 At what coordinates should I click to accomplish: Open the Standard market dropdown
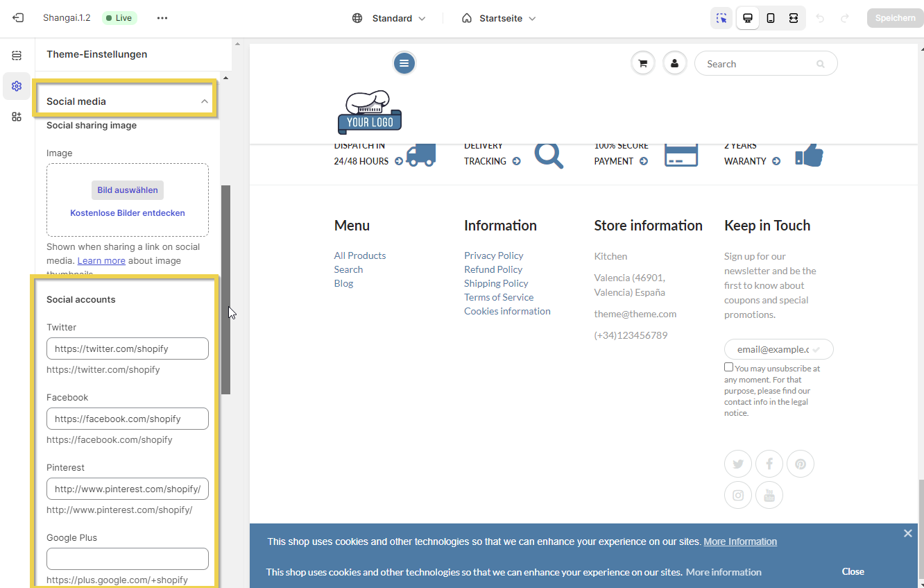click(x=389, y=18)
